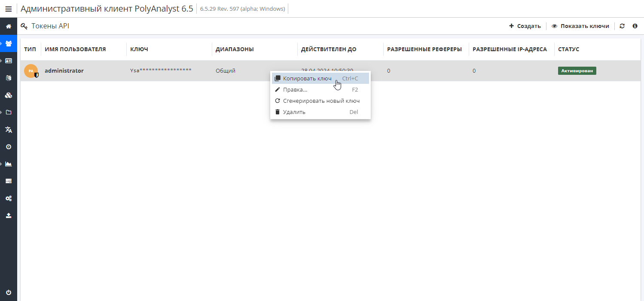Image resolution: width=644 pixels, height=301 pixels.
Task: Click the Общий range cell
Action: point(226,71)
